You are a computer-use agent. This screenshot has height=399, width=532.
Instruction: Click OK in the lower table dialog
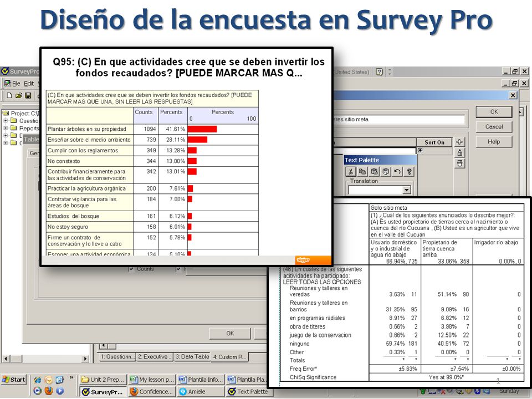pos(230,334)
